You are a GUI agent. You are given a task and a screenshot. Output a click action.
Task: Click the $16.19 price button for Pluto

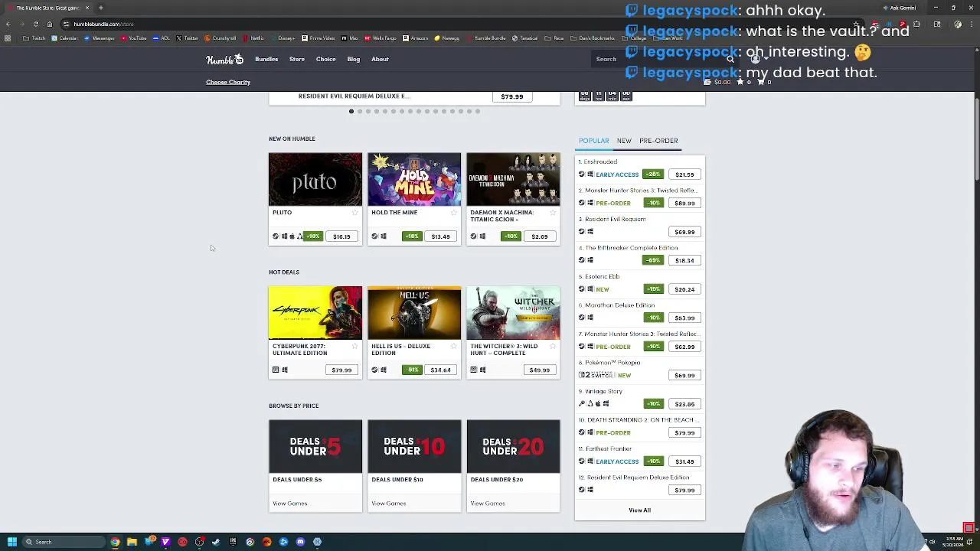pos(341,236)
